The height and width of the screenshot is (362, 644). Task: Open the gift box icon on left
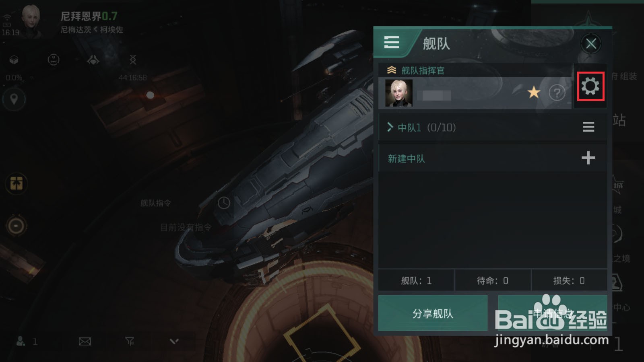point(16,184)
